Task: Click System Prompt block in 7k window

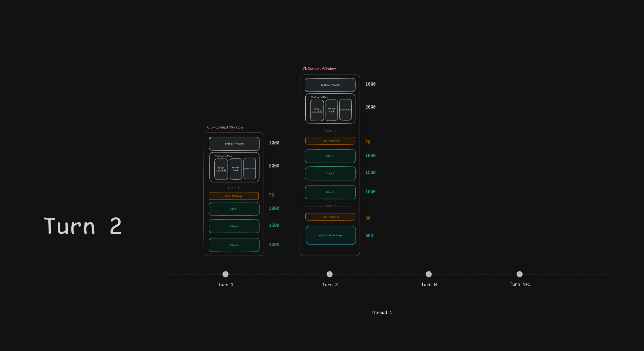Action: 330,85
